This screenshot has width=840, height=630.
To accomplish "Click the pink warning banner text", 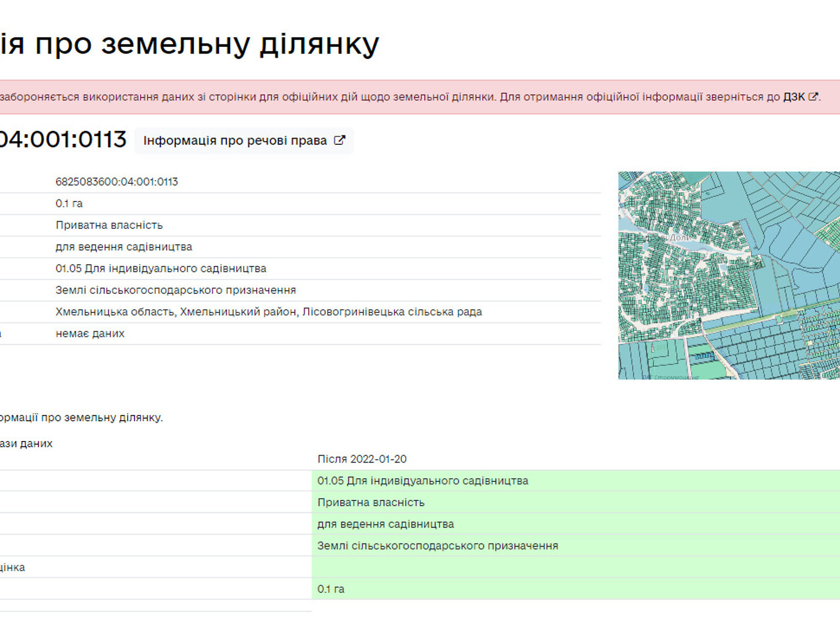I will click(388, 97).
